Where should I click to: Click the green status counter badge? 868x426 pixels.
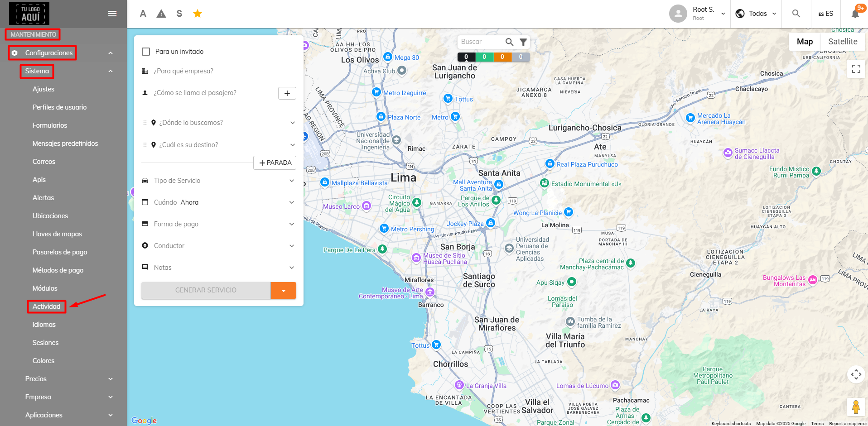click(484, 57)
